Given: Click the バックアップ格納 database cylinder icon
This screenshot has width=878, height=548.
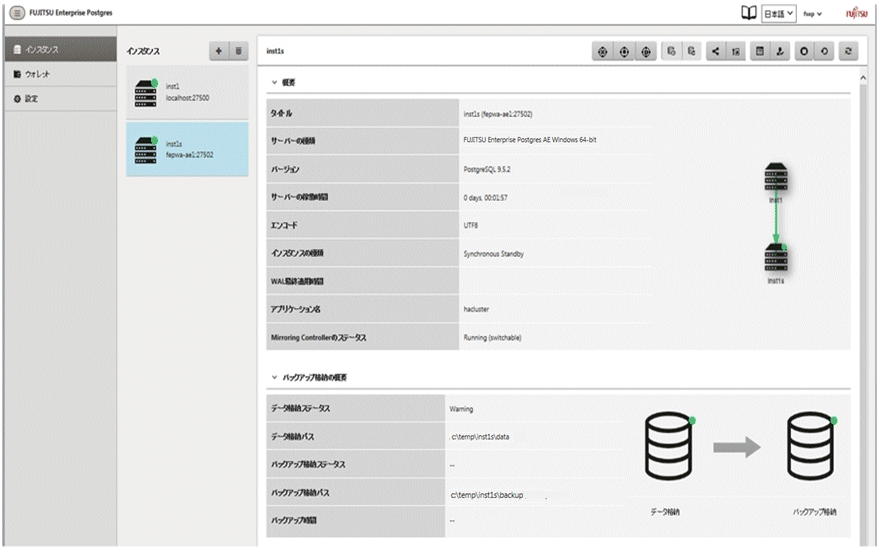Looking at the screenshot, I should pos(810,446).
